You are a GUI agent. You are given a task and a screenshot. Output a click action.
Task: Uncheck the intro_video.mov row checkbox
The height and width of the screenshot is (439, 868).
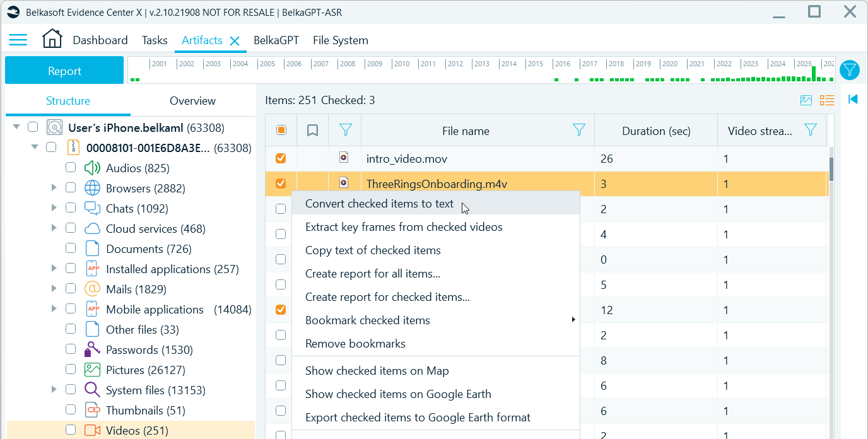point(281,158)
